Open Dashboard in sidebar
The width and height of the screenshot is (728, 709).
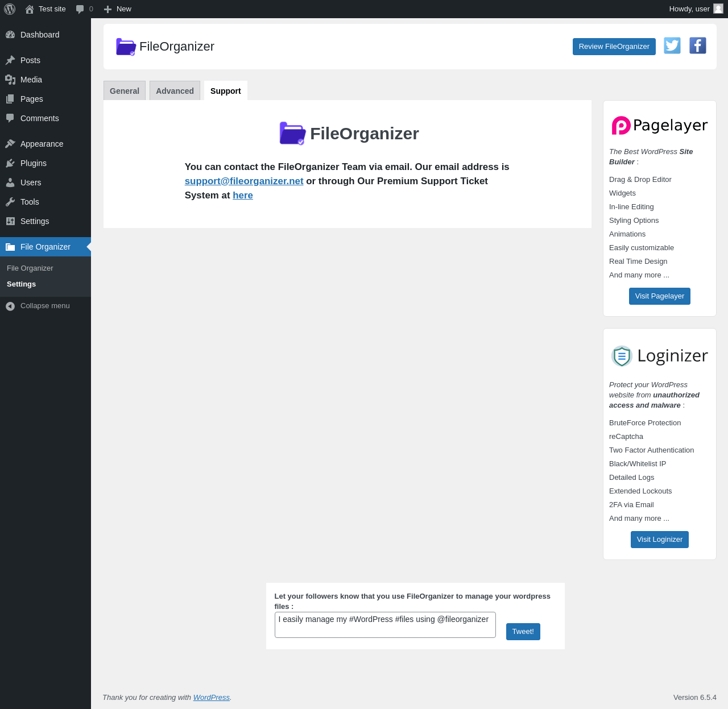(x=45, y=35)
